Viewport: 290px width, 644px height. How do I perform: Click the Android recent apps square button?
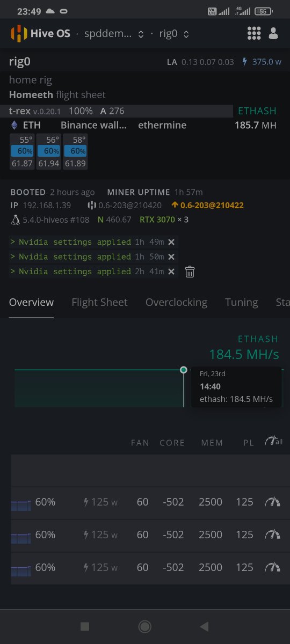[85, 626]
